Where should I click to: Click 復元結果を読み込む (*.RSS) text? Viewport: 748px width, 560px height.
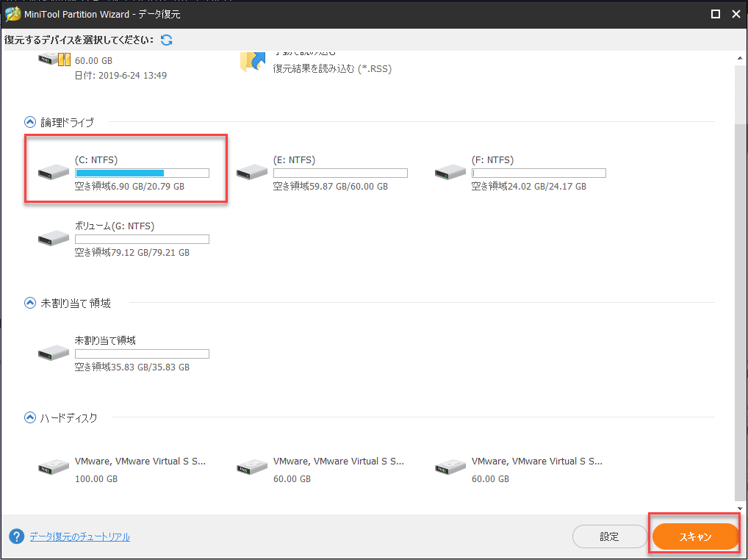point(332,68)
